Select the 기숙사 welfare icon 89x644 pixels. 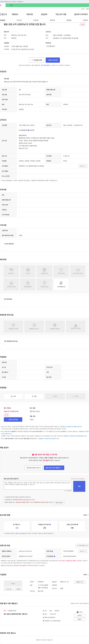coord(28,271)
